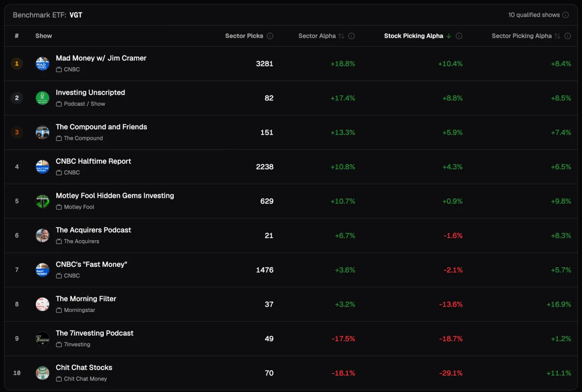Open CNBC Halftime Report

pos(93,162)
